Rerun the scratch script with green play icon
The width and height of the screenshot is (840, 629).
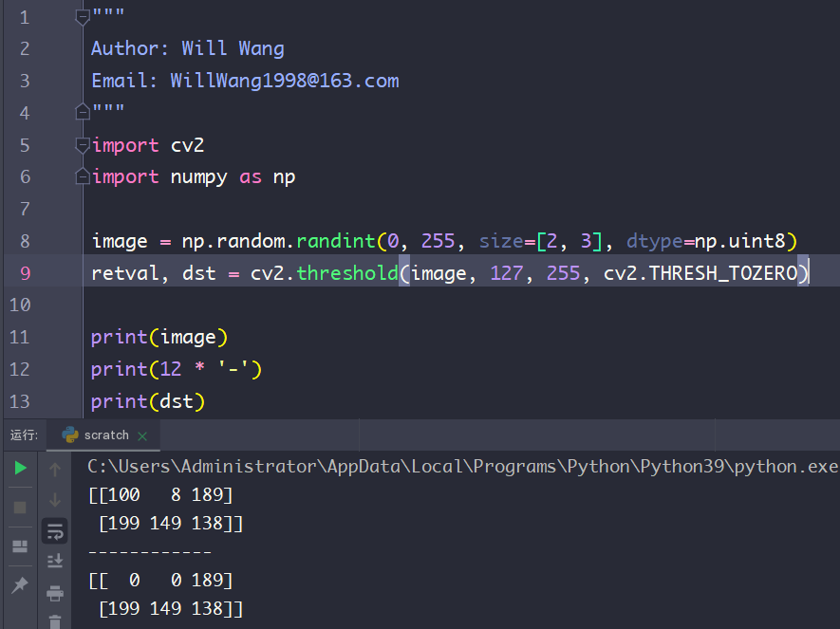tap(20, 468)
